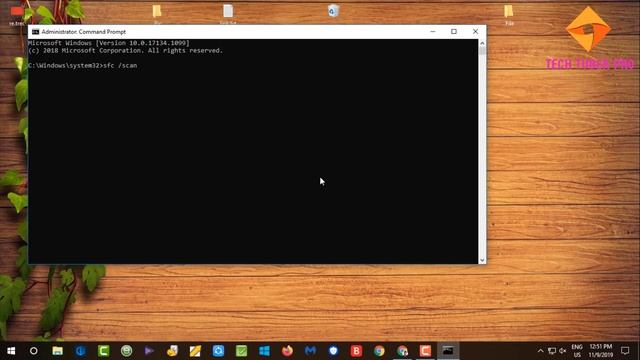Open the yellow sticky-note taskbar app
This screenshot has height=360, width=640.
coord(195,351)
